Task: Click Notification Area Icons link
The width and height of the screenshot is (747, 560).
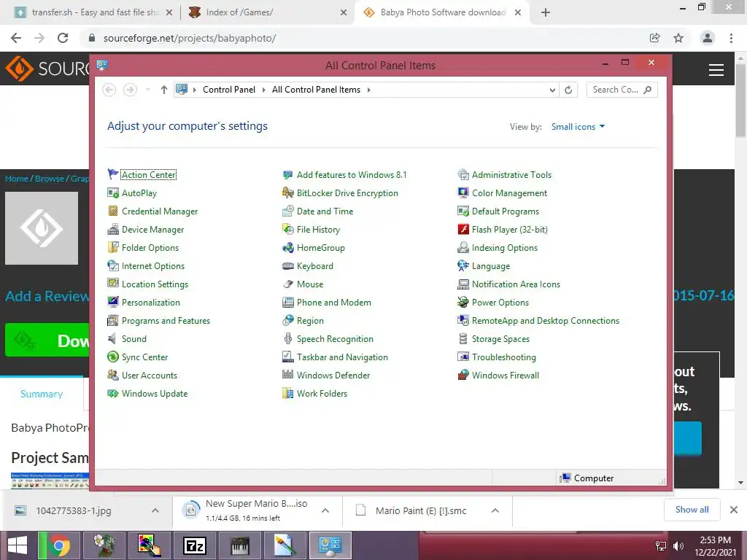Action: (x=516, y=284)
